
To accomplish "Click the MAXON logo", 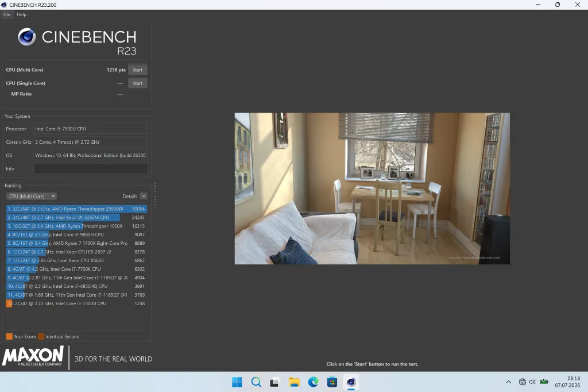I will click(33, 356).
